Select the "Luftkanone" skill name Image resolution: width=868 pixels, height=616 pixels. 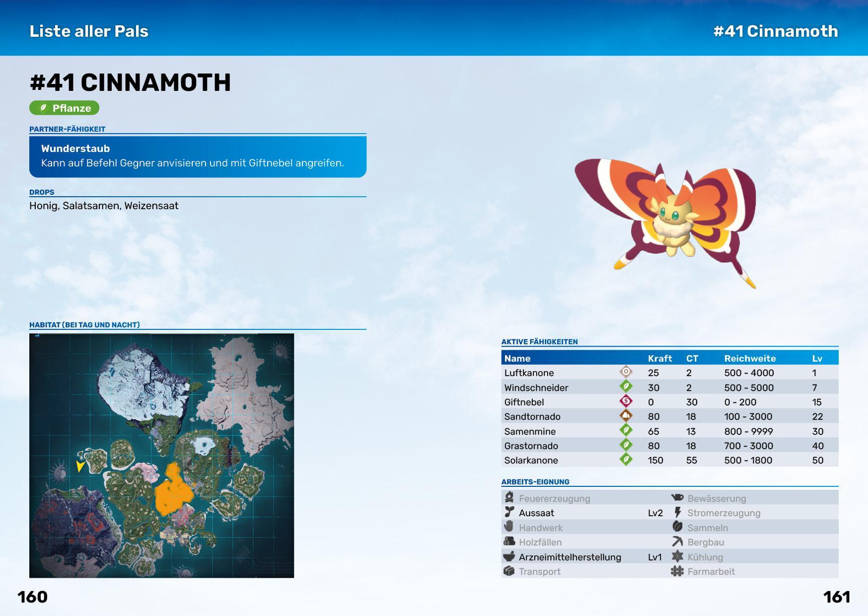pos(529,373)
